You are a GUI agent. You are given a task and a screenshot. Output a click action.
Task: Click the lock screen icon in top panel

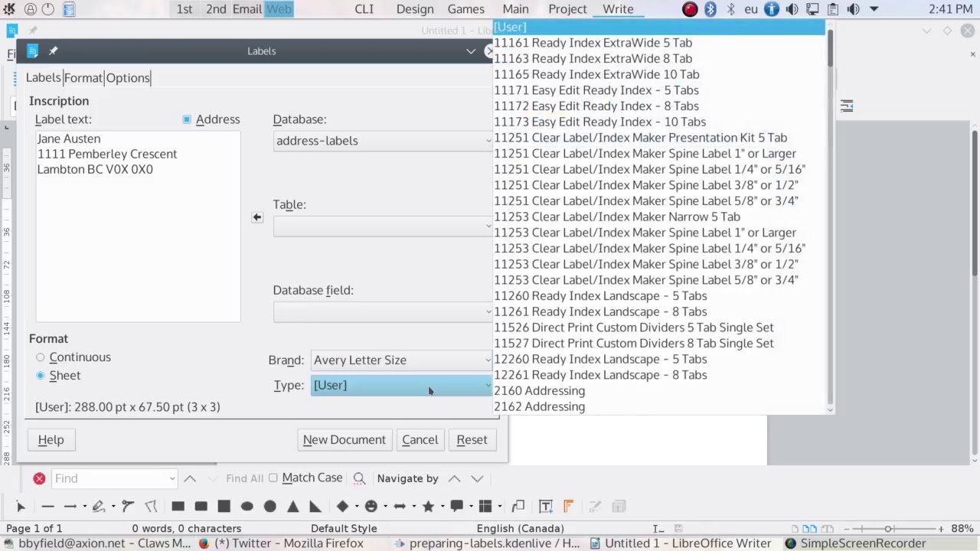[31, 9]
